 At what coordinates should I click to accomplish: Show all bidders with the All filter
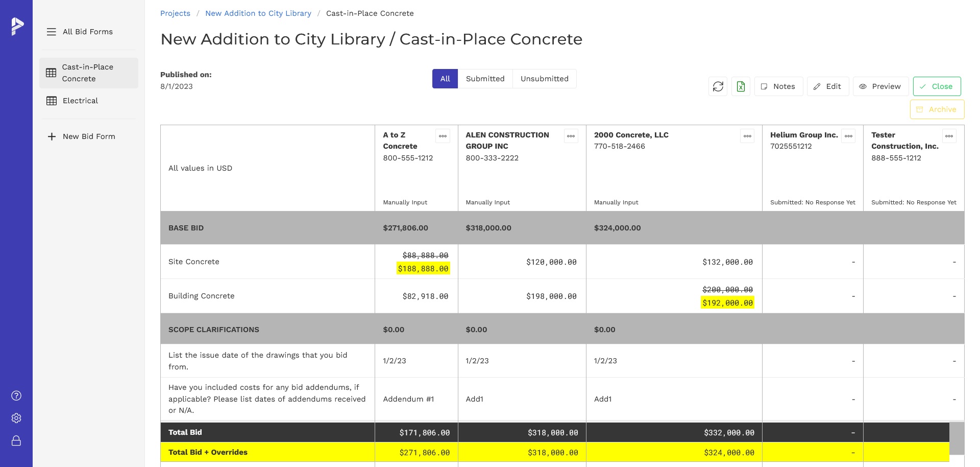(x=445, y=79)
